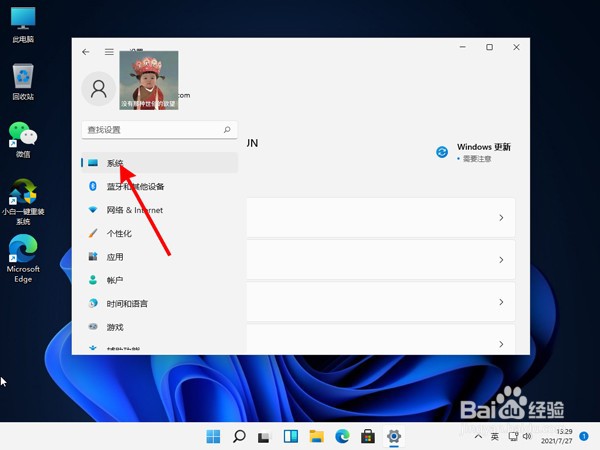Viewport: 600px width, 450px height.
Task: Open the network tray icon
Action: [513, 436]
